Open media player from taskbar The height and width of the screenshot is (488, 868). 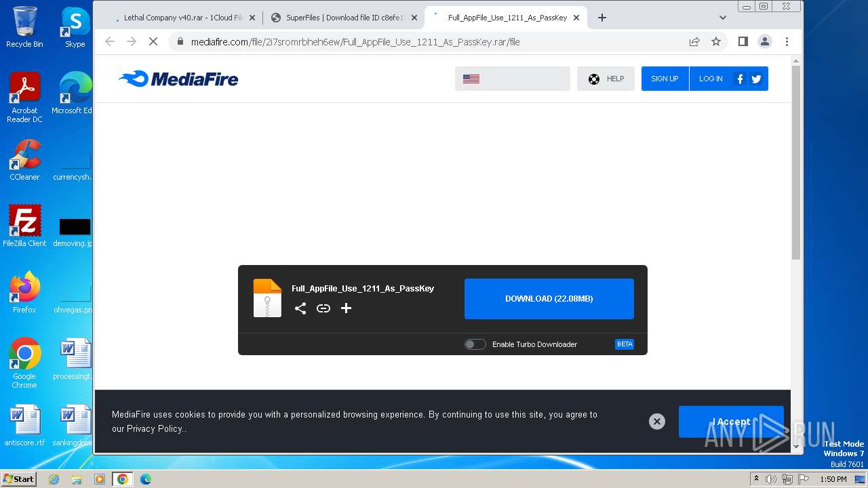click(x=100, y=479)
